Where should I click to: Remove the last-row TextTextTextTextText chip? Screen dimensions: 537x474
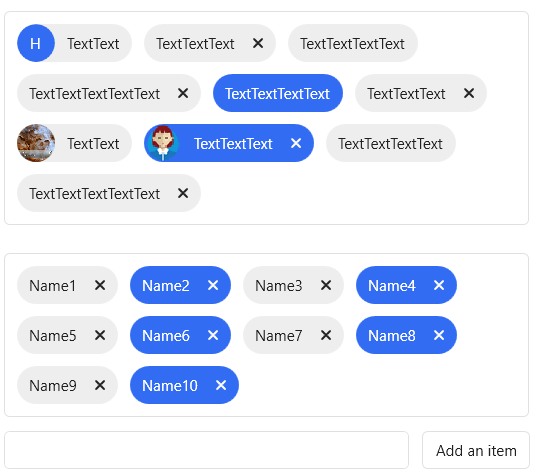(183, 193)
